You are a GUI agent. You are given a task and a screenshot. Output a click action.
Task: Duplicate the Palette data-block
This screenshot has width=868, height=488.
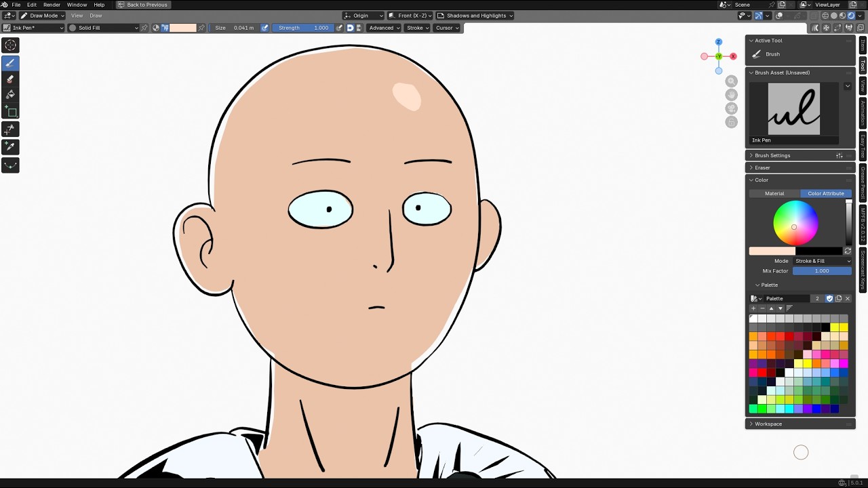click(838, 298)
